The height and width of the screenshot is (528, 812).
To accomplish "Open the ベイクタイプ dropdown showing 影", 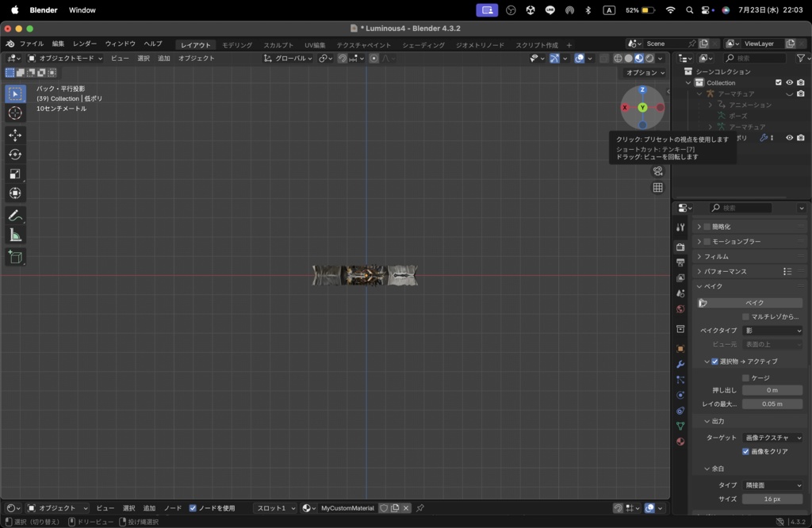I will click(772, 330).
